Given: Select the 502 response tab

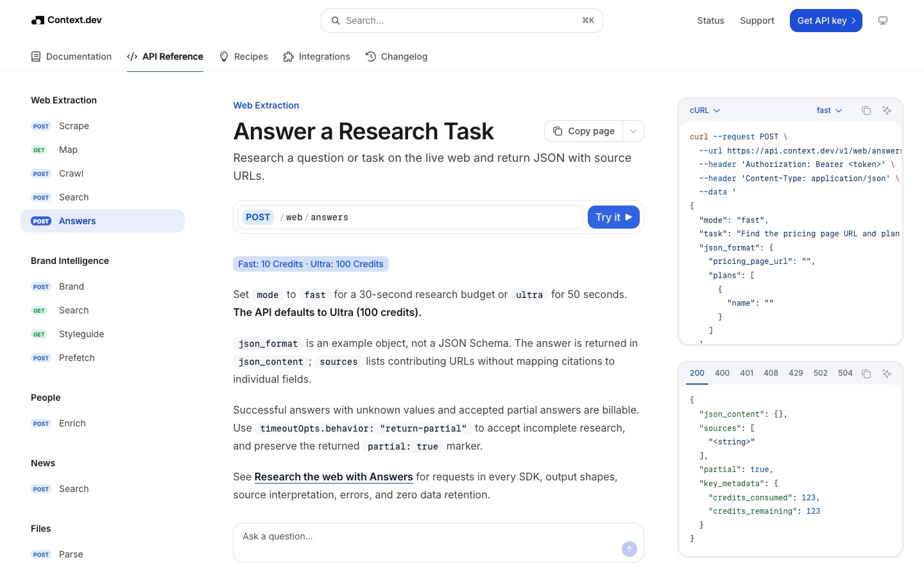Looking at the screenshot, I should coord(821,373).
